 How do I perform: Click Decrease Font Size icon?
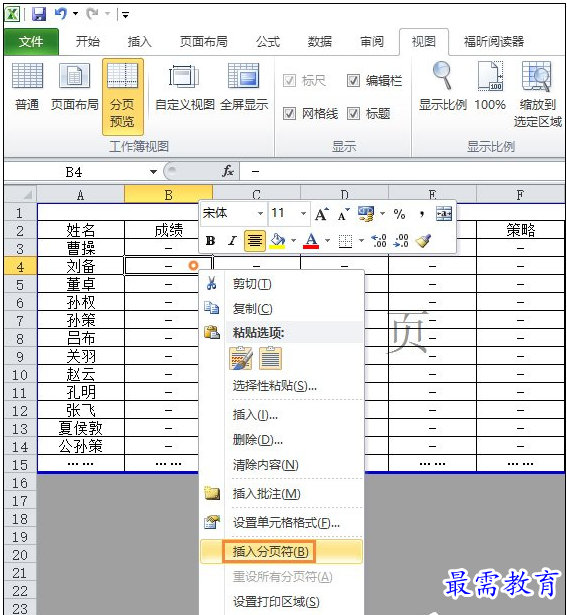coord(343,214)
